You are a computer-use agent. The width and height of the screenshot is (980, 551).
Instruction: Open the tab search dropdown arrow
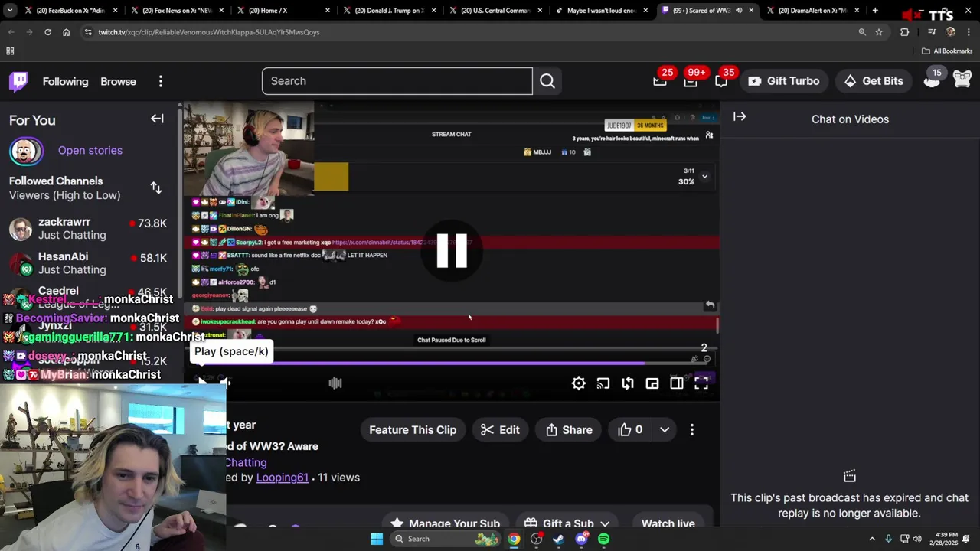tap(11, 11)
